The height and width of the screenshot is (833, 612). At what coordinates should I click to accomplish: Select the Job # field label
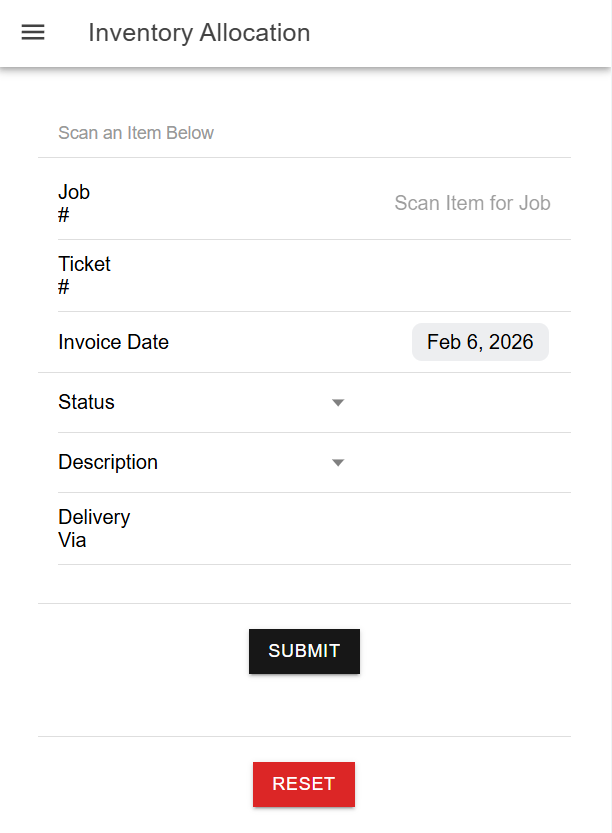[74, 202]
